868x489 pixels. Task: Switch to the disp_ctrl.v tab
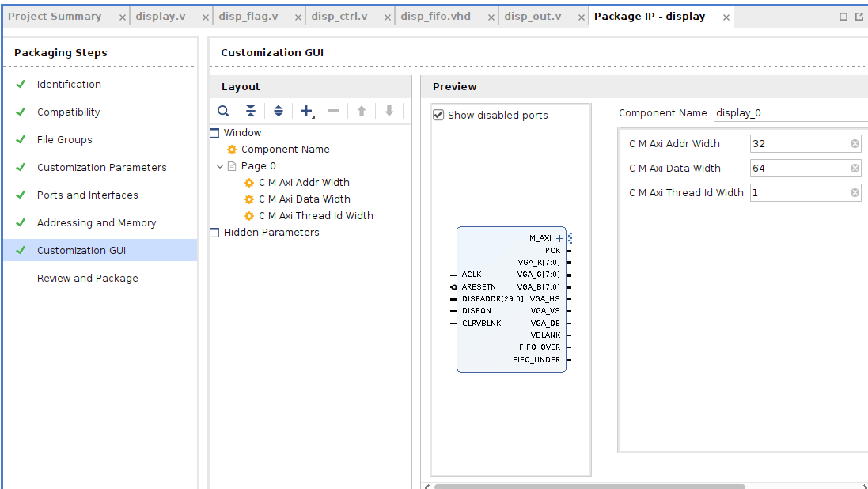(x=339, y=17)
